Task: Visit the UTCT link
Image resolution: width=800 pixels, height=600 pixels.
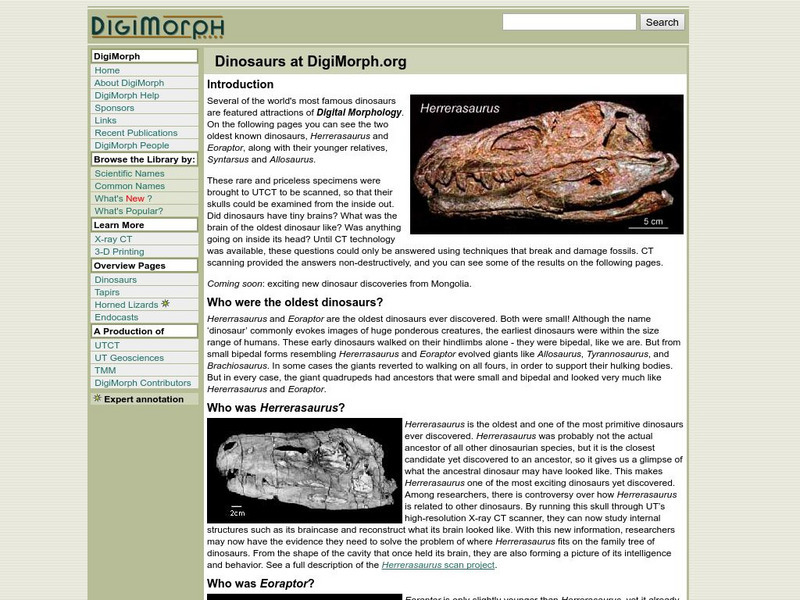Action: 107,345
